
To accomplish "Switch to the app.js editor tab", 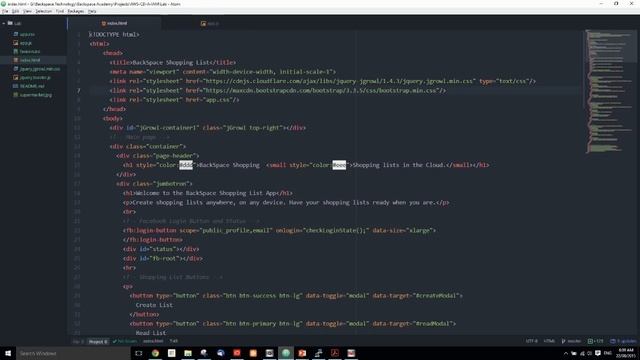I will point(210,24).
